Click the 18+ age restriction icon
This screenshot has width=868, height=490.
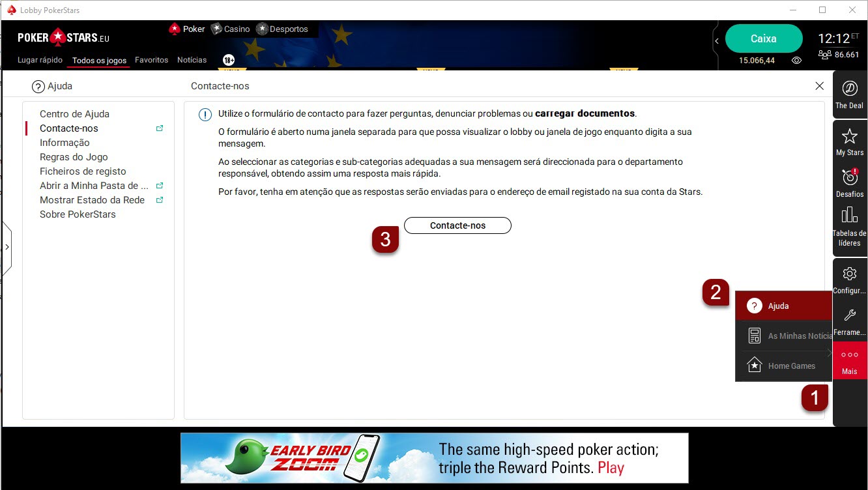(x=229, y=60)
